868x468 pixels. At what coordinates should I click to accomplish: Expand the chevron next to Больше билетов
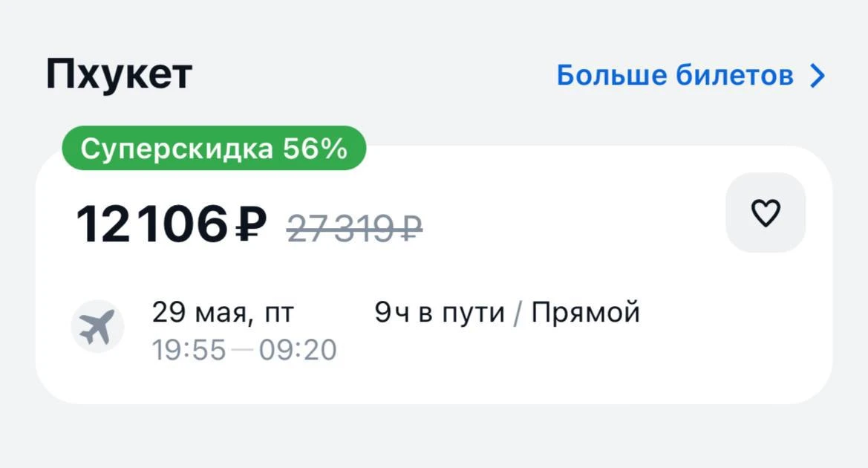[818, 76]
